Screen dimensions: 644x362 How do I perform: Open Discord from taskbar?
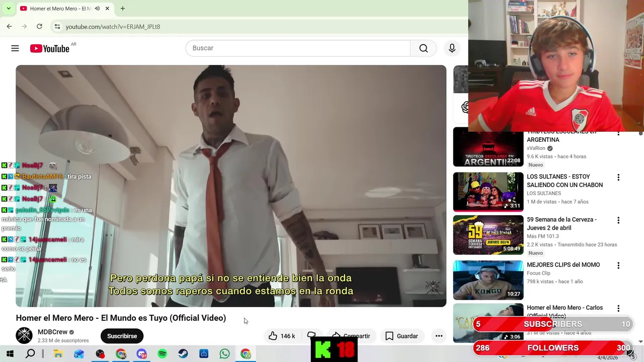(x=141, y=354)
